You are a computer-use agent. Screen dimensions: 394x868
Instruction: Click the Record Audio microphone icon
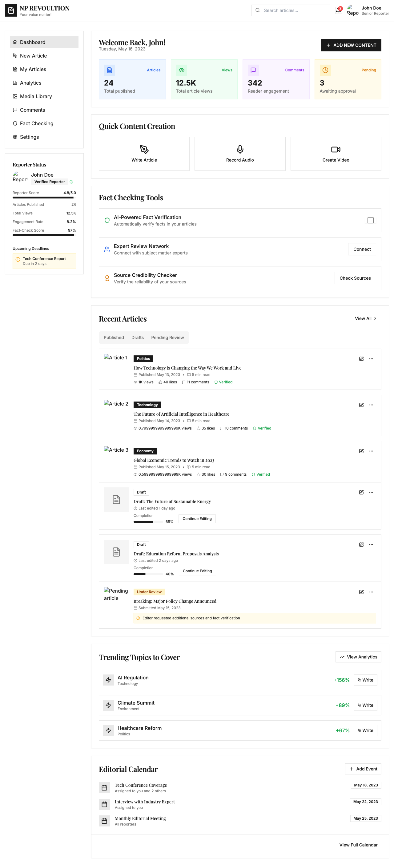click(240, 149)
